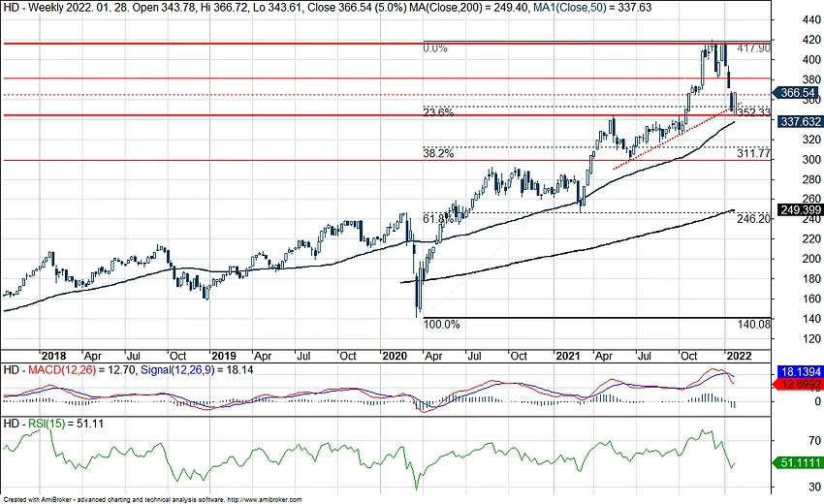The height and width of the screenshot is (504, 824).
Task: Click the 249.399 MA200 value label
Action: click(800, 210)
